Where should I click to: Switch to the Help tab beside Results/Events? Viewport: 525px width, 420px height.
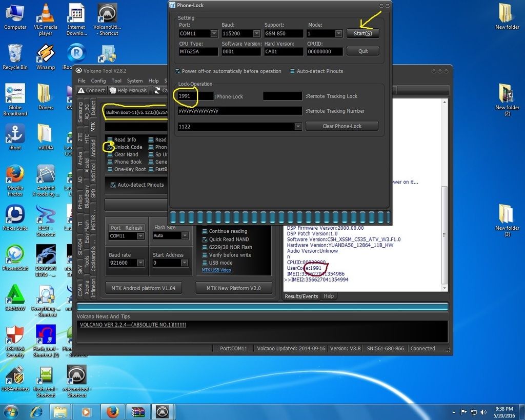(329, 296)
